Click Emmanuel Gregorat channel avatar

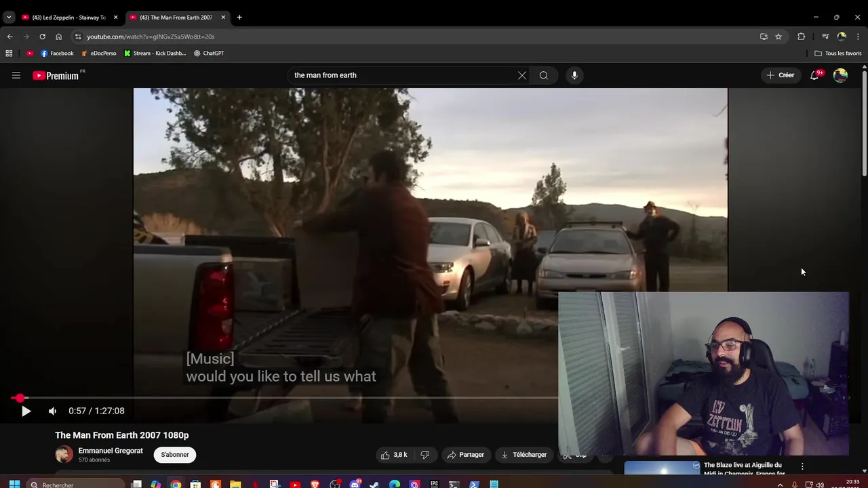(x=64, y=455)
